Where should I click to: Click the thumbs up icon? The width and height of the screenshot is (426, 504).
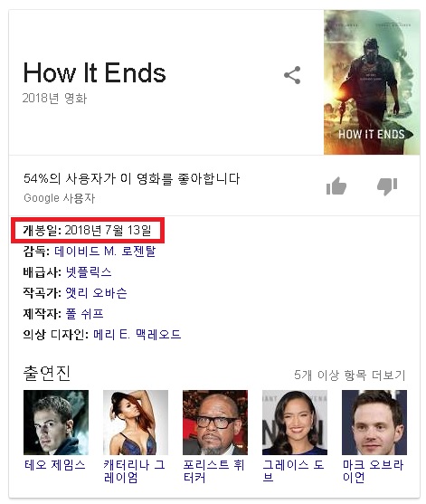(336, 185)
